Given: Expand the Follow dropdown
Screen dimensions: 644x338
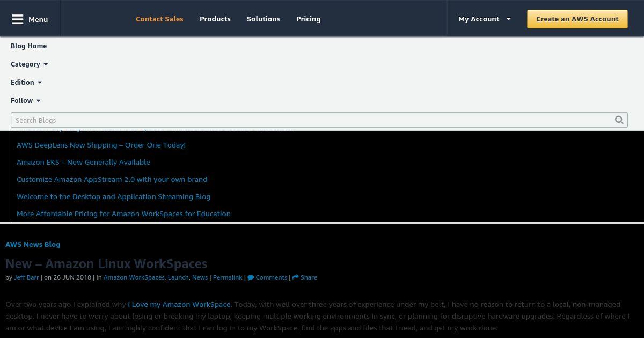Looking at the screenshot, I should pyautogui.click(x=26, y=100).
